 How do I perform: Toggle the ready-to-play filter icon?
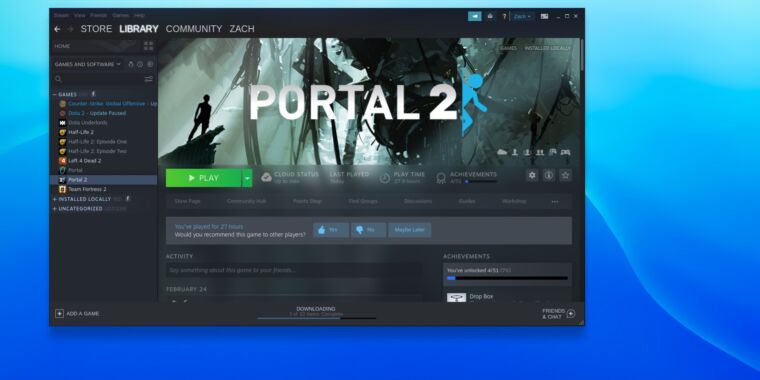coord(150,64)
